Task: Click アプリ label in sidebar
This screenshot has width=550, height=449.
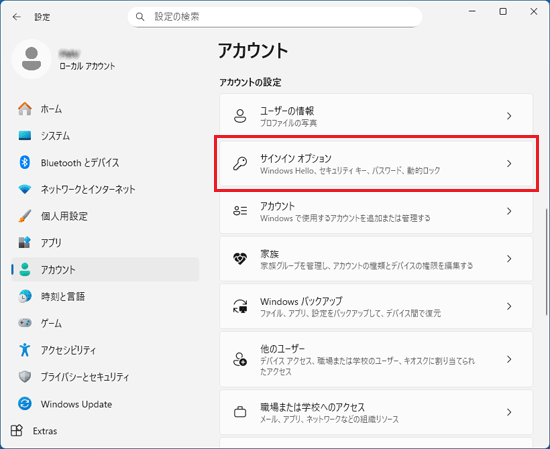Action: [51, 243]
